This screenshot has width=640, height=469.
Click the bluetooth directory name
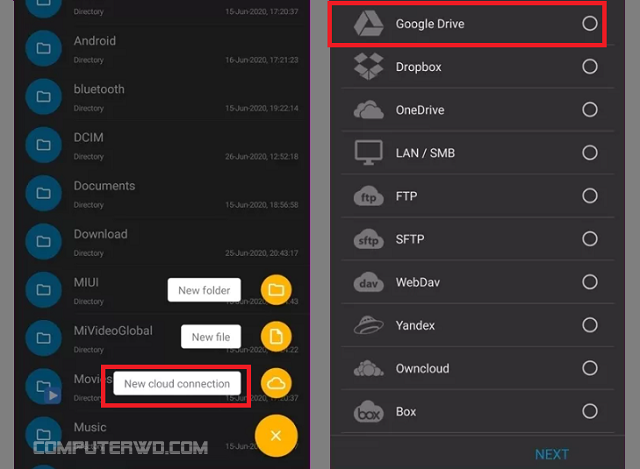point(99,89)
